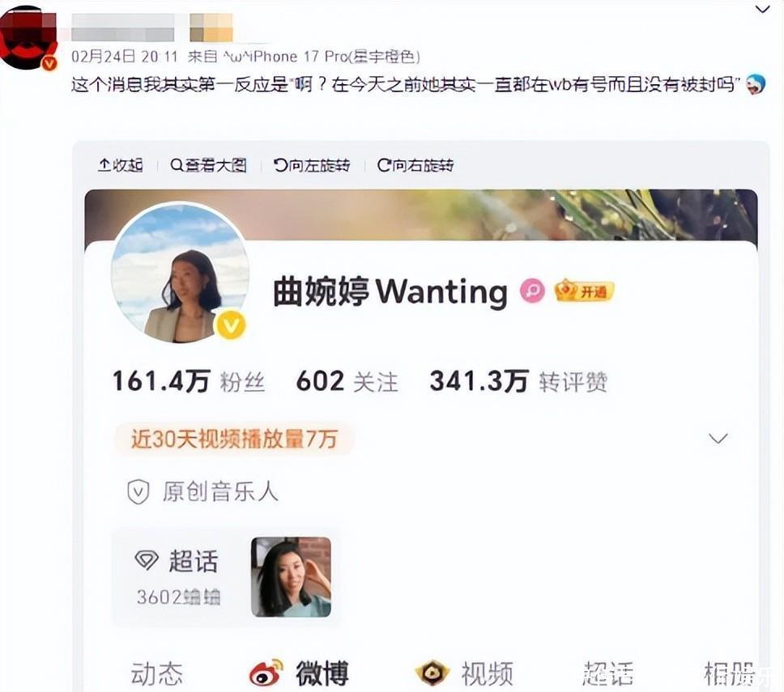This screenshot has width=784, height=692.
Task: Click the crown 开通 membership badge
Action: [x=584, y=291]
